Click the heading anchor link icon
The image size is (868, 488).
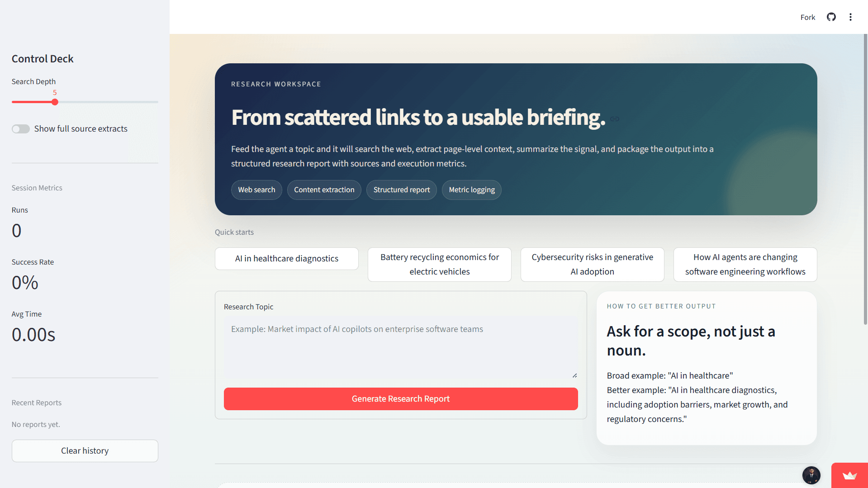[614, 119]
